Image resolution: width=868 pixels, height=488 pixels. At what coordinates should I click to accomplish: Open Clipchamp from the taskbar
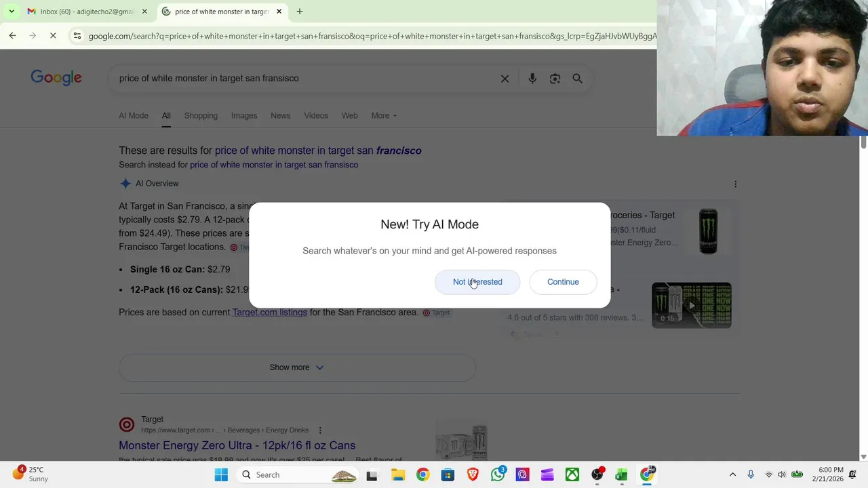[547, 475]
